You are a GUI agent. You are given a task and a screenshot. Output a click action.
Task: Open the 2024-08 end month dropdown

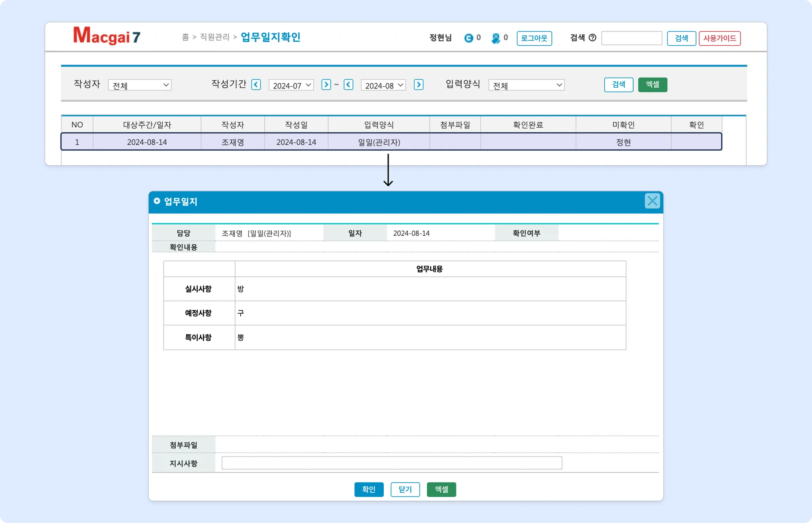[x=383, y=85]
